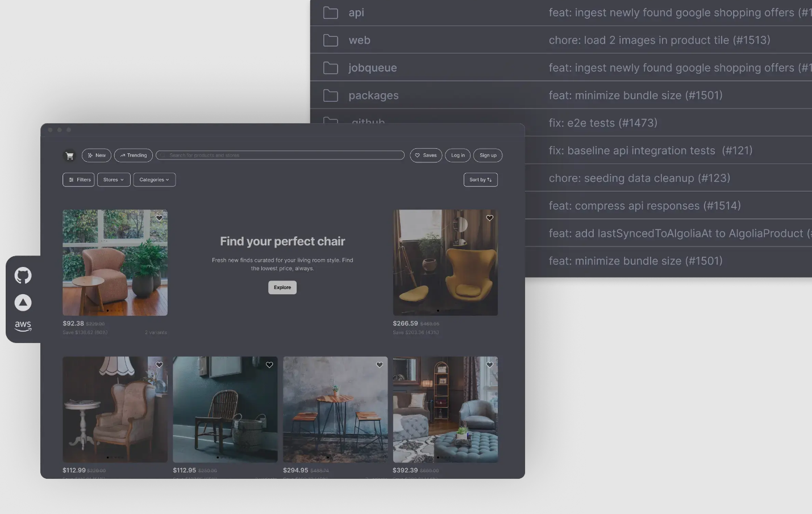Favorite the $392.39 product with its heart

coord(490,365)
